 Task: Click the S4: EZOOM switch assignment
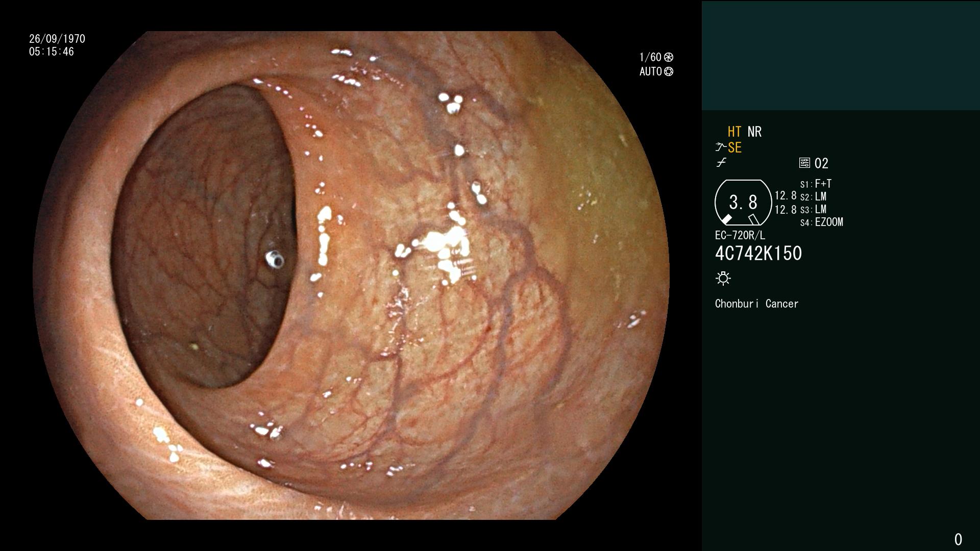pos(822,222)
